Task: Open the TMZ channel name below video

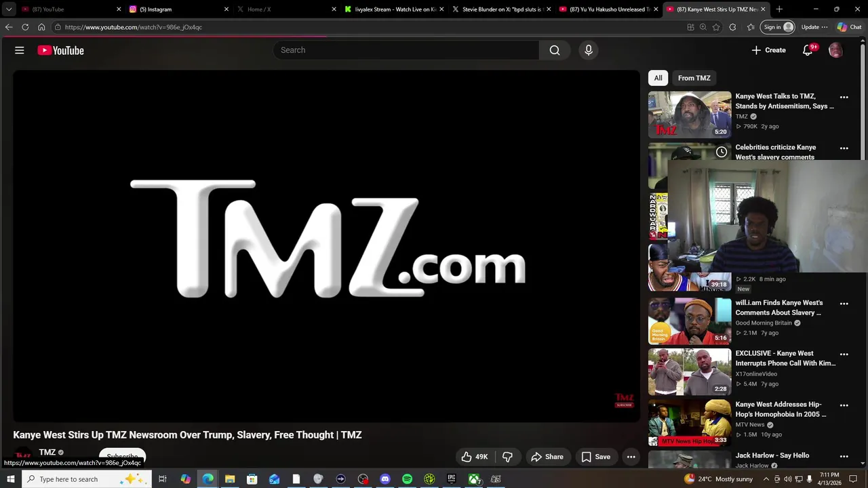Action: click(47, 452)
